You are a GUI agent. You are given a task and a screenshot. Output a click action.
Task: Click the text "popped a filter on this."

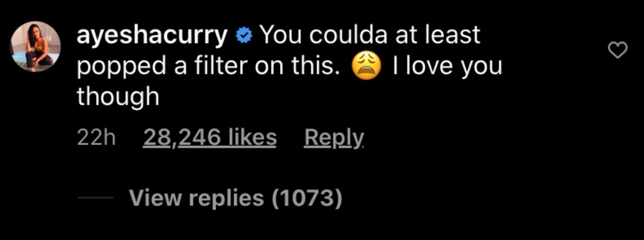[x=209, y=66]
